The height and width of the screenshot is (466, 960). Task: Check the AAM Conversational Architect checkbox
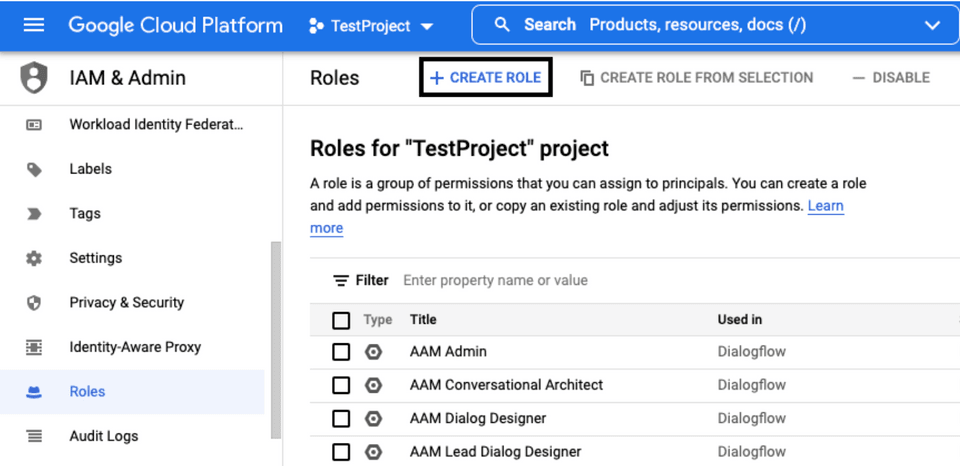pos(341,385)
